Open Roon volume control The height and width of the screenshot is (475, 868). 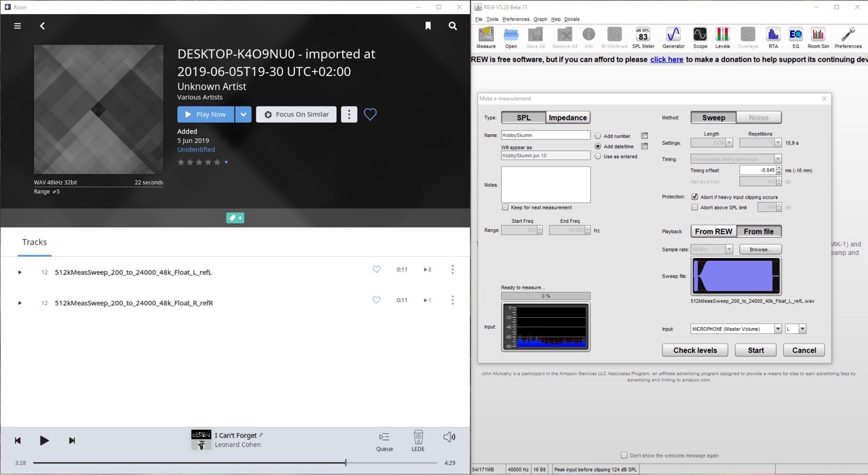(x=449, y=437)
